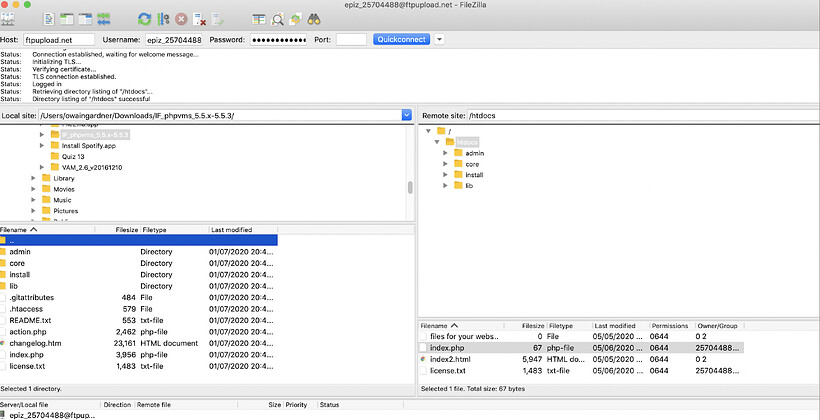The width and height of the screenshot is (820, 420).
Task: Refresh the file and folder lists
Action: 144,20
